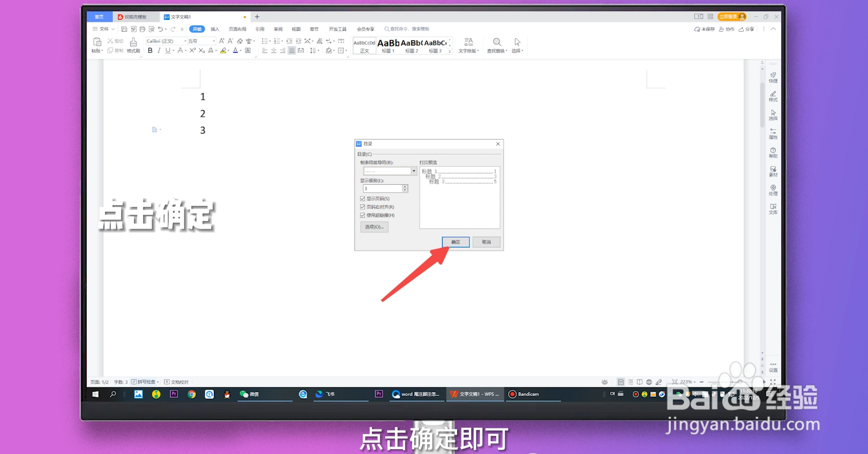868x454 pixels.
Task: Click the align left icon
Action: tap(265, 50)
